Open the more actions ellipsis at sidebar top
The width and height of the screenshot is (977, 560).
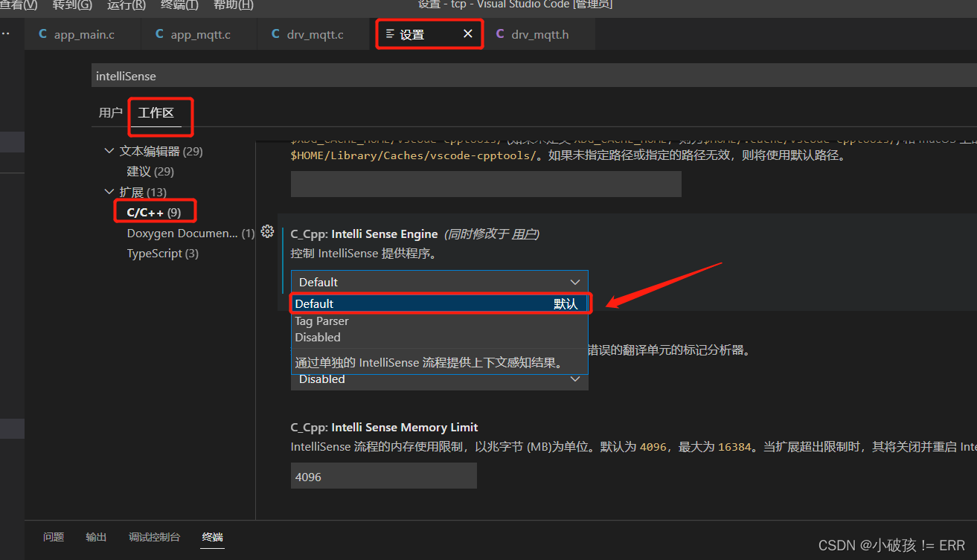click(x=5, y=34)
